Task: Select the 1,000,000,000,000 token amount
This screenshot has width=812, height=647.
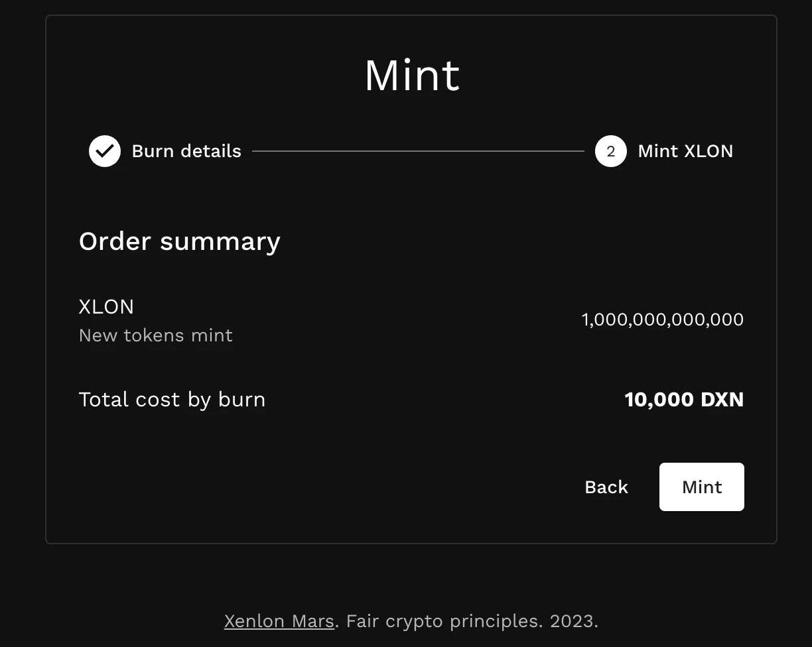Action: [662, 320]
